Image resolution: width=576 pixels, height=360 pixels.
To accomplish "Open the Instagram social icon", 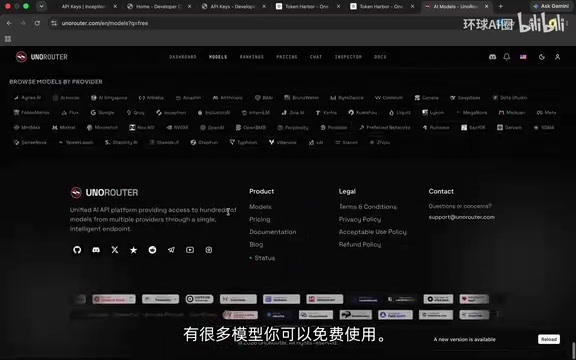I will 209,250.
